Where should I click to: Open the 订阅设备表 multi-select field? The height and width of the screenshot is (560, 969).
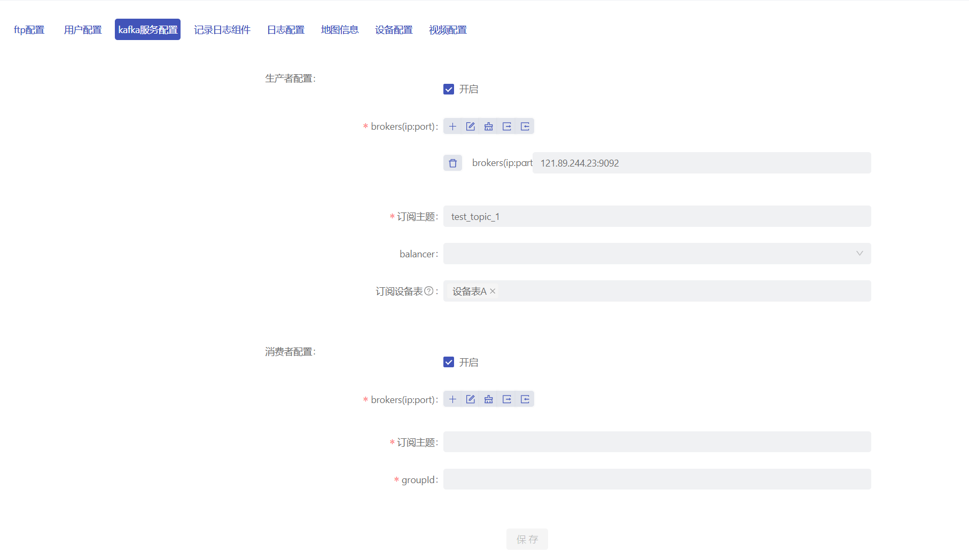[657, 291]
